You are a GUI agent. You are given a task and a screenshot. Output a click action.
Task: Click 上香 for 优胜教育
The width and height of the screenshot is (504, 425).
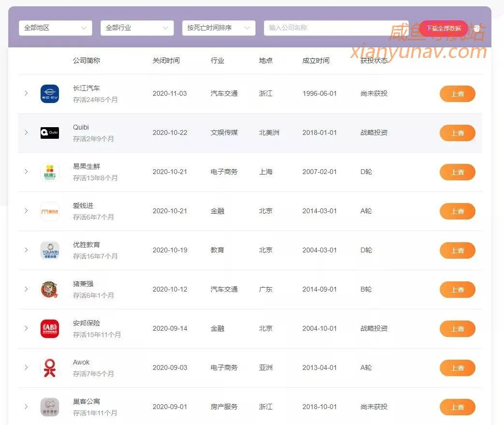457,250
